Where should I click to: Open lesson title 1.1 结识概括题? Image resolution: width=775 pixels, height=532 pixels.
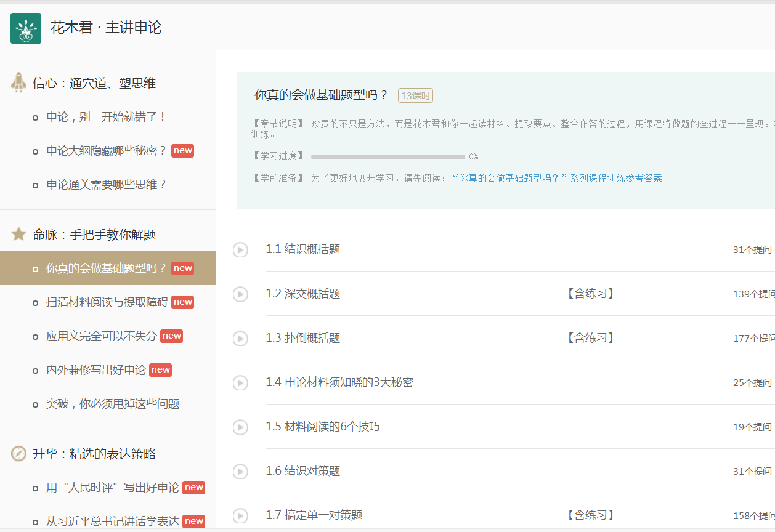pos(303,249)
